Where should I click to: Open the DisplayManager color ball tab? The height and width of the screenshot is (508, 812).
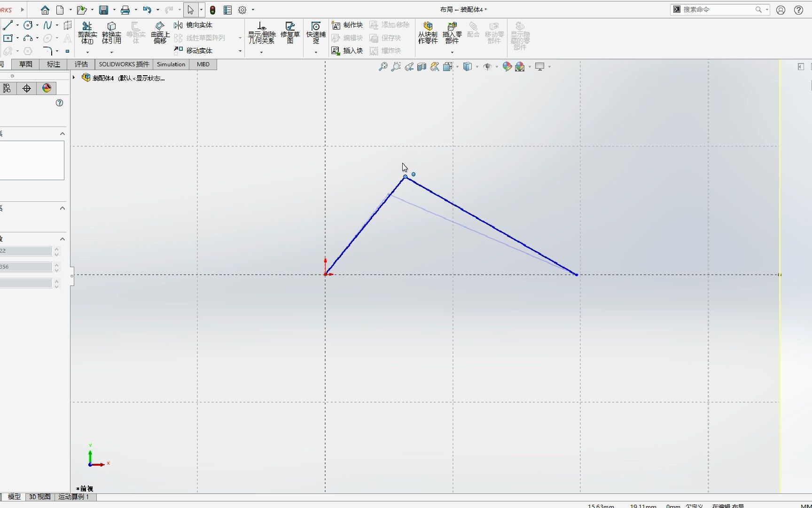coord(47,88)
